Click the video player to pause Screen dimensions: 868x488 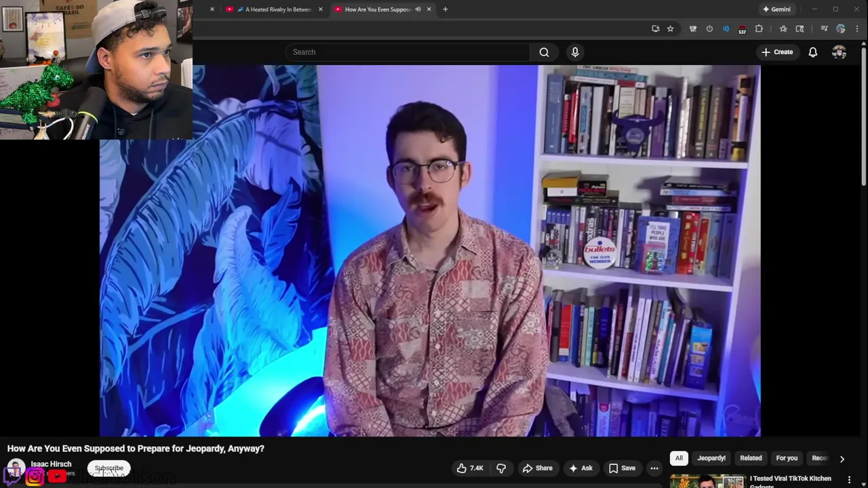pyautogui.click(x=430, y=251)
